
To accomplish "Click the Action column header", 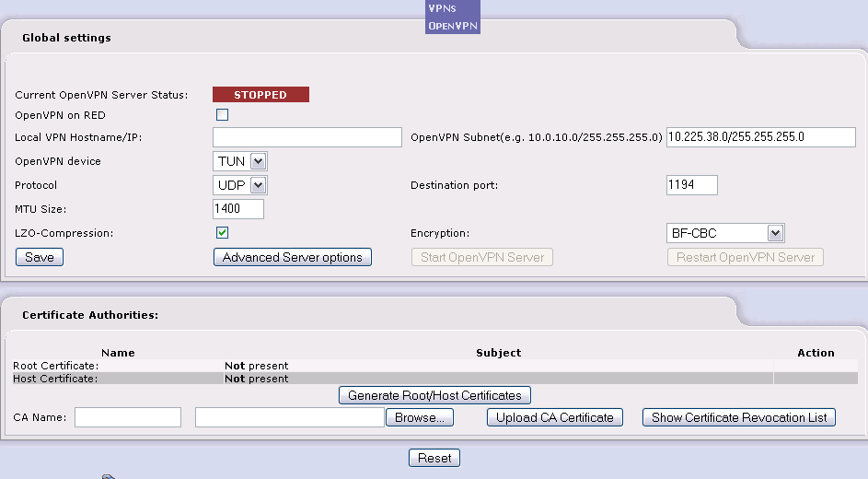I will [x=816, y=353].
